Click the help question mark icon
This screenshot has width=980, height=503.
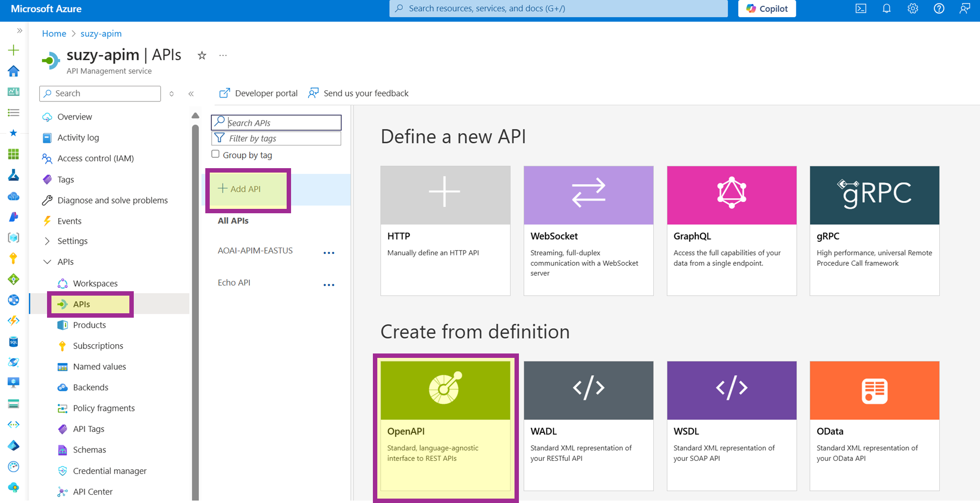pyautogui.click(x=938, y=8)
